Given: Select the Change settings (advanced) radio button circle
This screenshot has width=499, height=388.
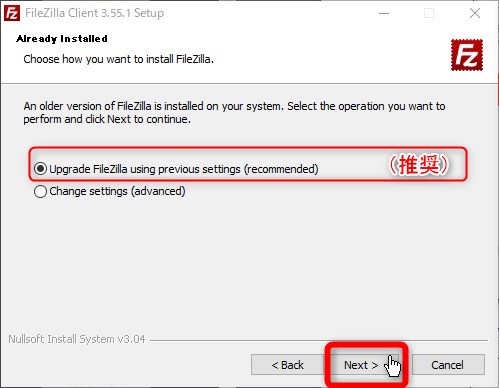Looking at the screenshot, I should (x=40, y=191).
